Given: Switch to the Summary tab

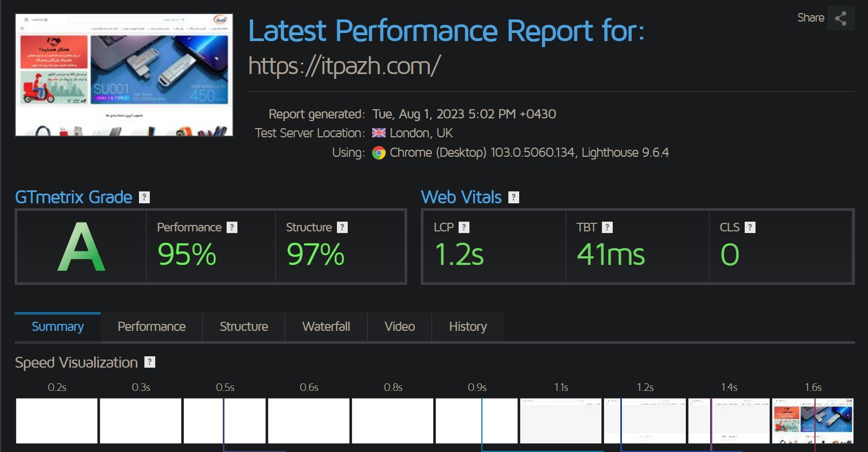Looking at the screenshot, I should coord(57,327).
